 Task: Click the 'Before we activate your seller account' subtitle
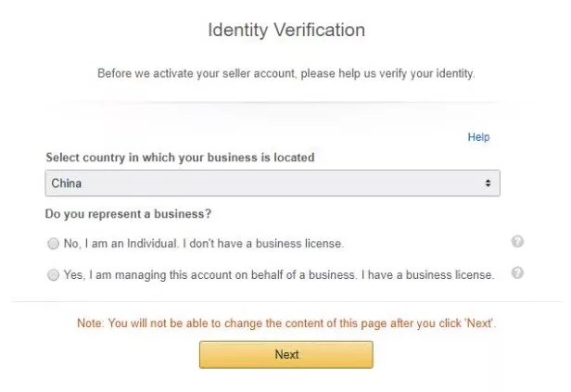click(285, 73)
